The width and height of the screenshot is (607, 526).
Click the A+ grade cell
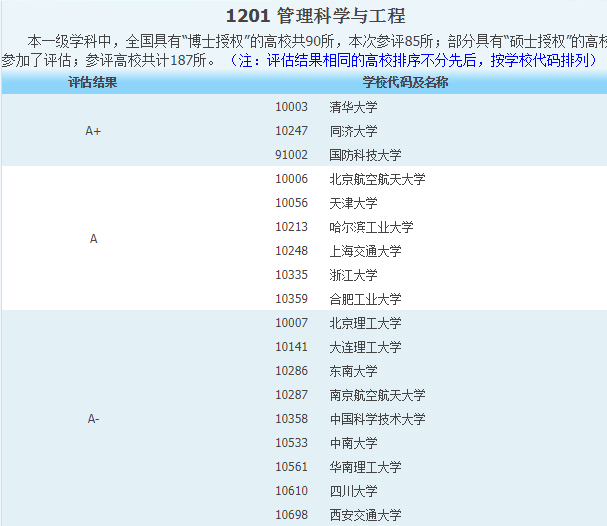93,131
